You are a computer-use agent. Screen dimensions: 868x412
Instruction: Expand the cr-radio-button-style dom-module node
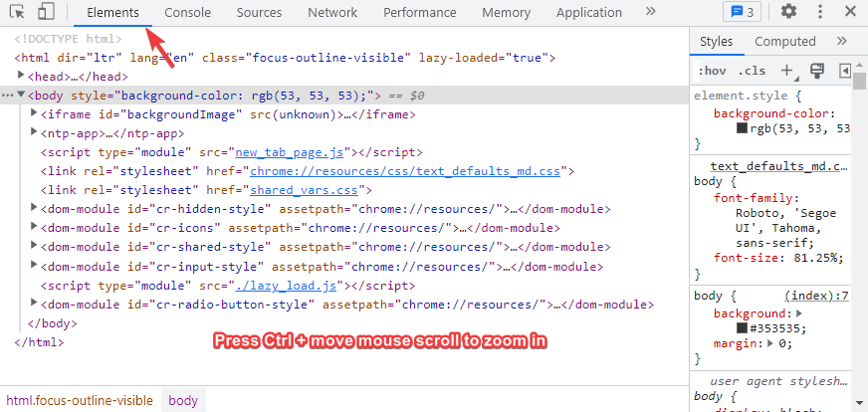34,303
